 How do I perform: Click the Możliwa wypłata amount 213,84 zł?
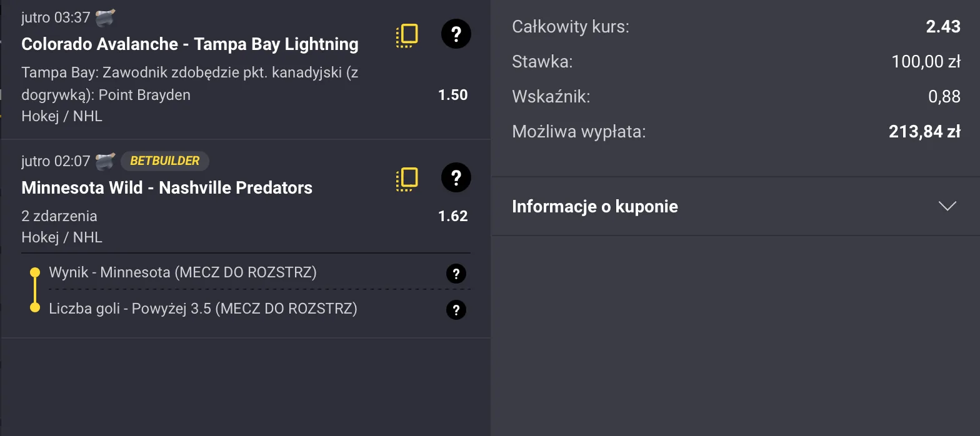click(924, 131)
